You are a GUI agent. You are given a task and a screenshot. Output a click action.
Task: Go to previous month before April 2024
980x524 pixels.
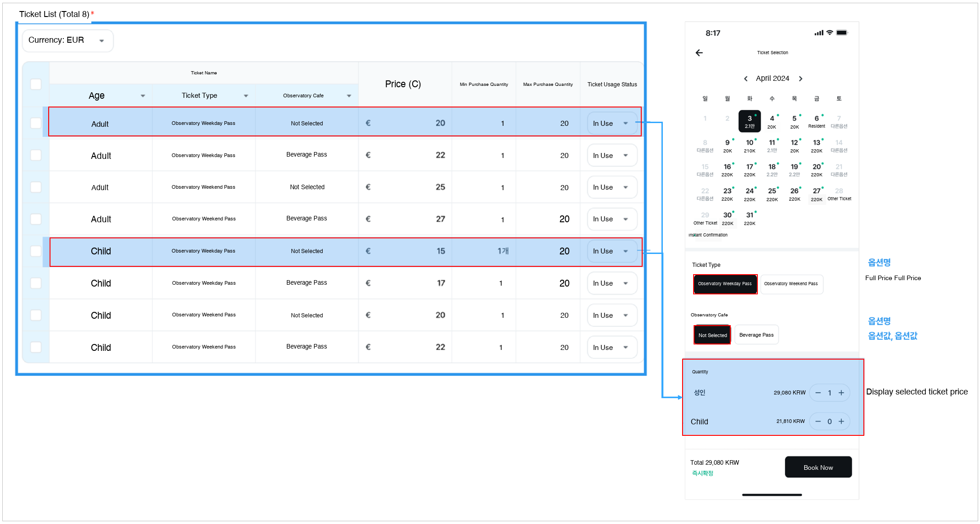pyautogui.click(x=746, y=79)
